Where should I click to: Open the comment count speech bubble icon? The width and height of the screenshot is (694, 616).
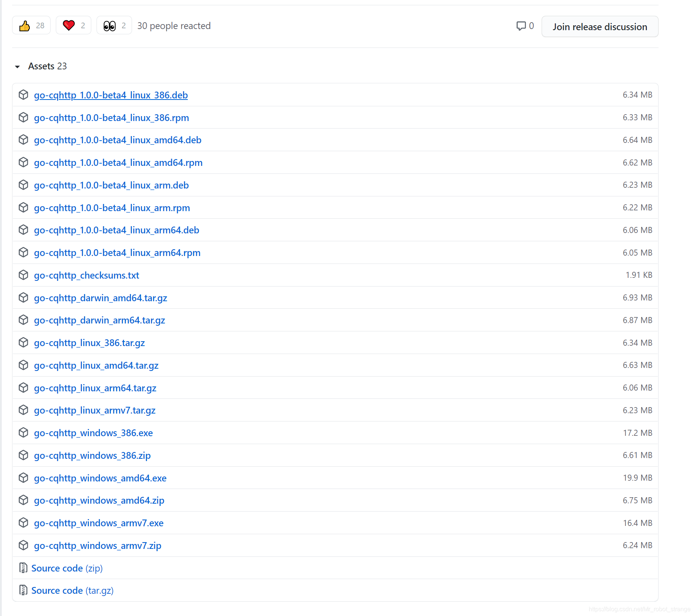tap(521, 26)
